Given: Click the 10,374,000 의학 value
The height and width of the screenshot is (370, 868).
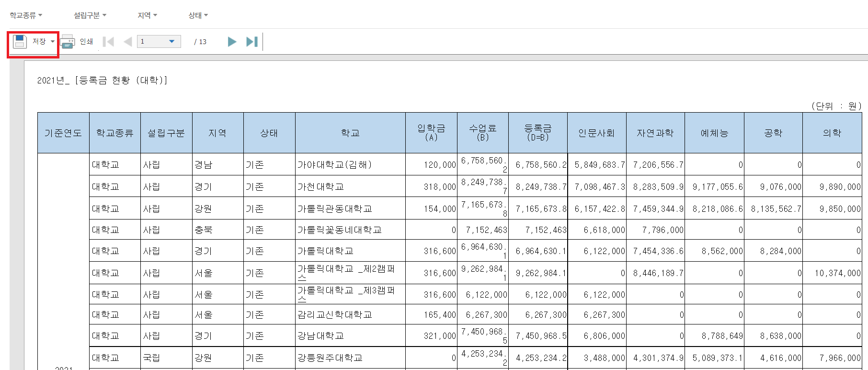Looking at the screenshot, I should pos(838,273).
